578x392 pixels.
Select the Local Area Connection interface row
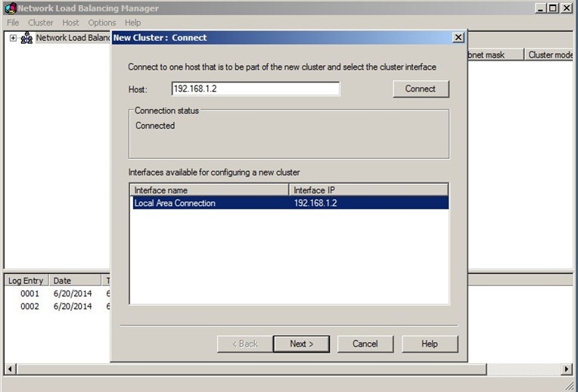pos(290,203)
